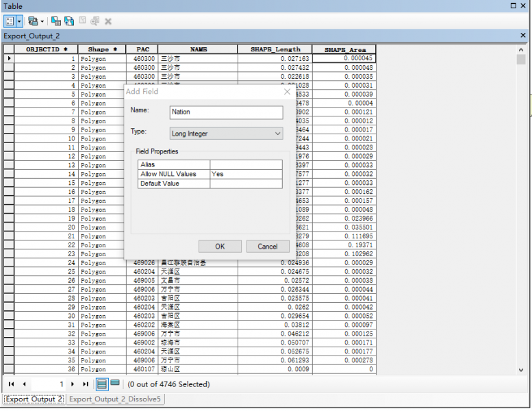Confirm Add Field with OK

[220, 247]
